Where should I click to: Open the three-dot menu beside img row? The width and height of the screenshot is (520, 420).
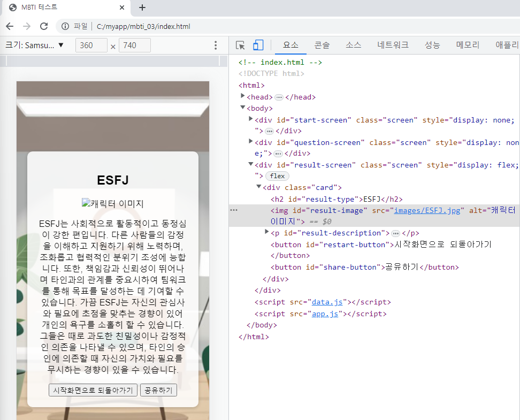point(234,210)
